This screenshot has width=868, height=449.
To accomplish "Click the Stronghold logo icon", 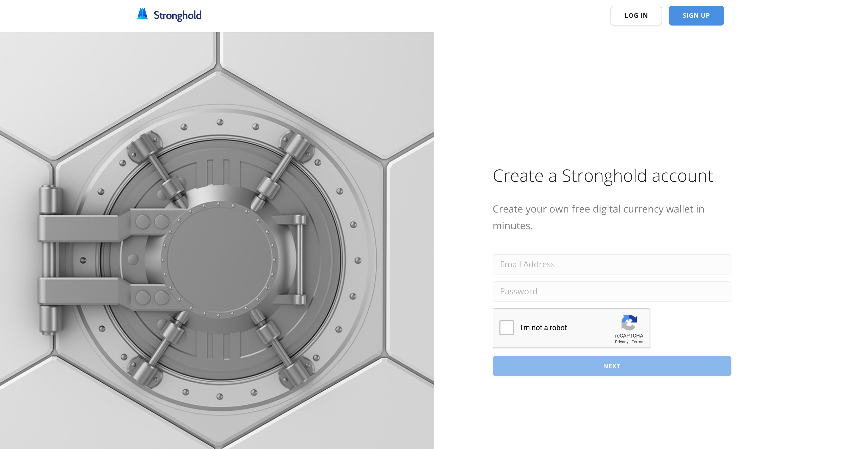I will [x=142, y=14].
